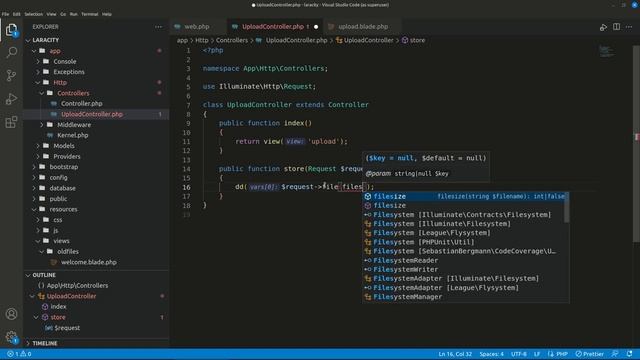
Task: Collapse the store item in Outline
Action: 36,317
